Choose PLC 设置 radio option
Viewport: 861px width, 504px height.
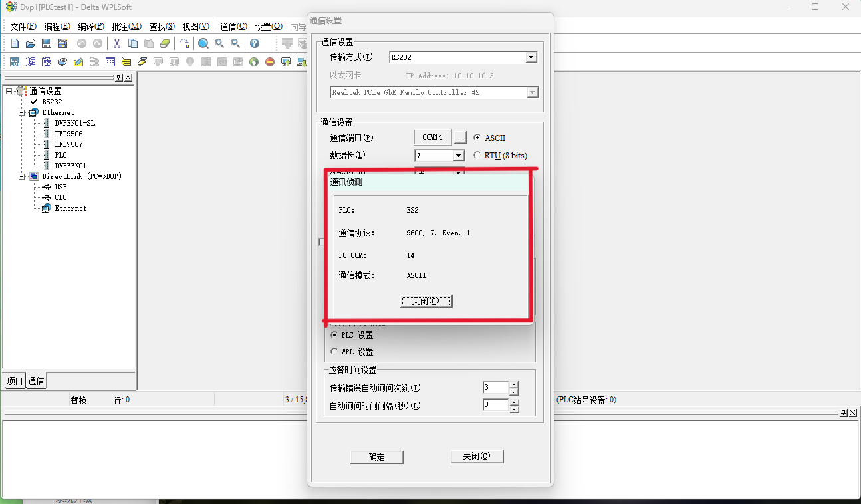pyautogui.click(x=334, y=335)
